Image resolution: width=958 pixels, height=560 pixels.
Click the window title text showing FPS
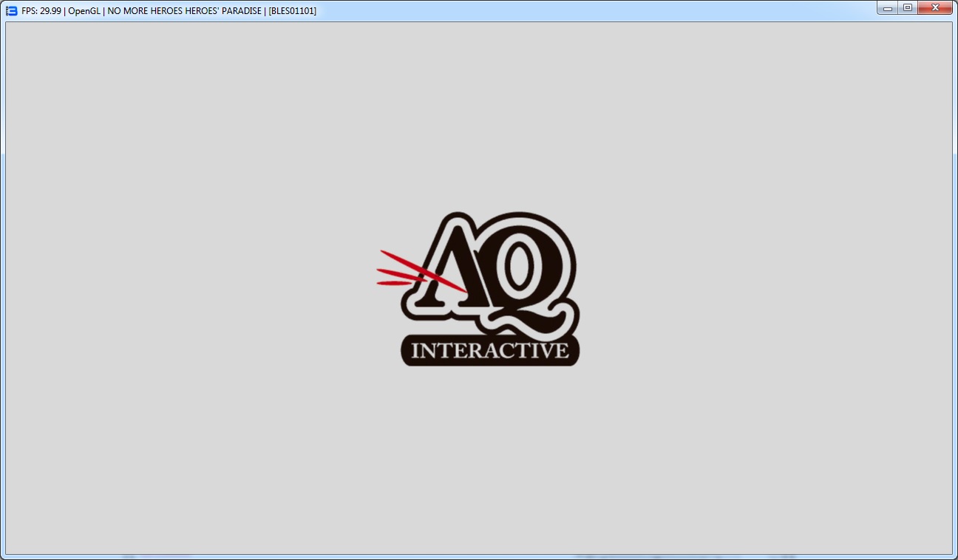point(169,11)
